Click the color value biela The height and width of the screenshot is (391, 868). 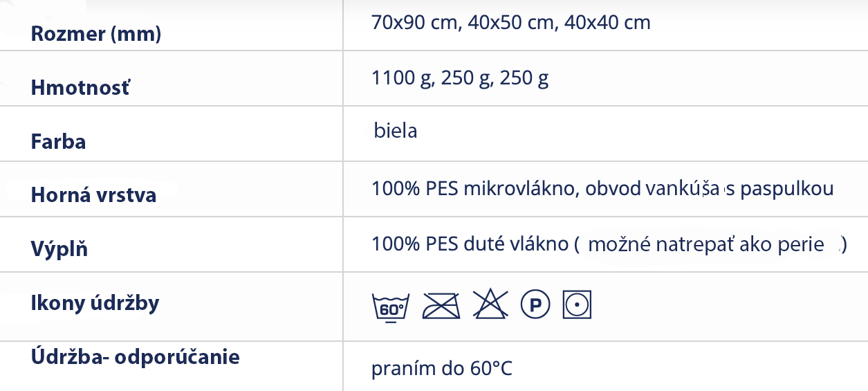click(396, 130)
